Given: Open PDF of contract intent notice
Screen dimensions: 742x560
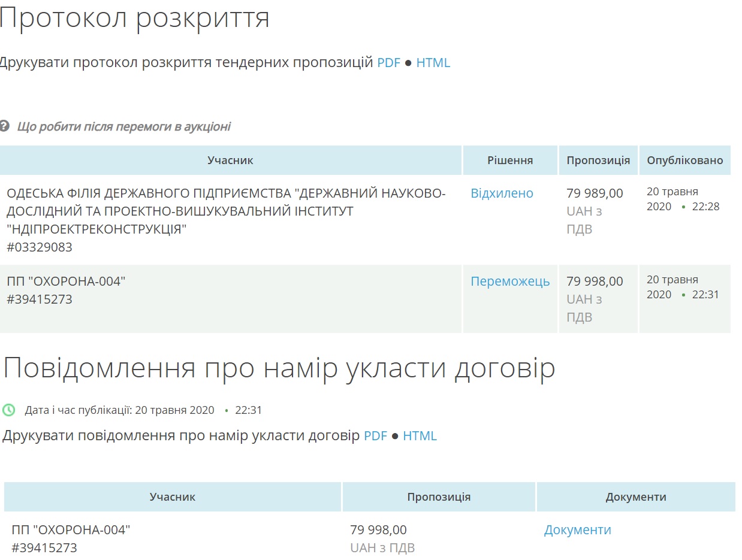Looking at the screenshot, I should point(375,436).
